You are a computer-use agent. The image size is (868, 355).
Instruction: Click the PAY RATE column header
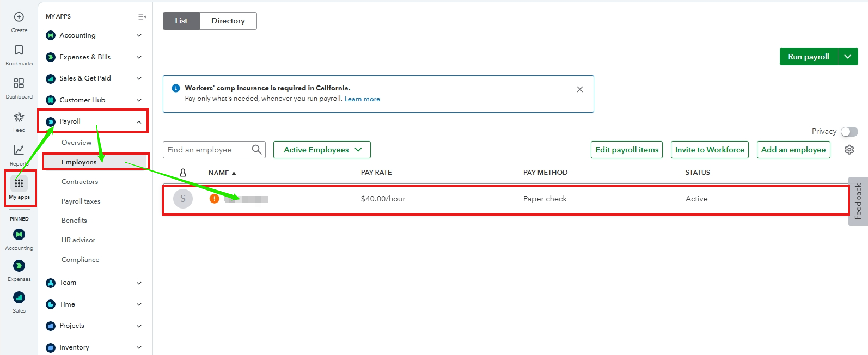tap(376, 173)
